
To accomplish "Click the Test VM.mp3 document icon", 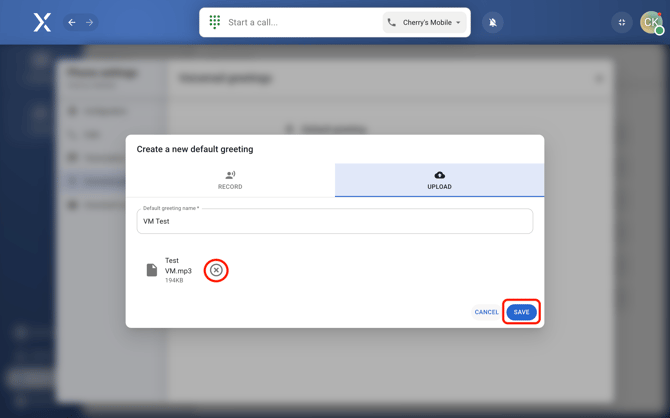I will tap(152, 270).
